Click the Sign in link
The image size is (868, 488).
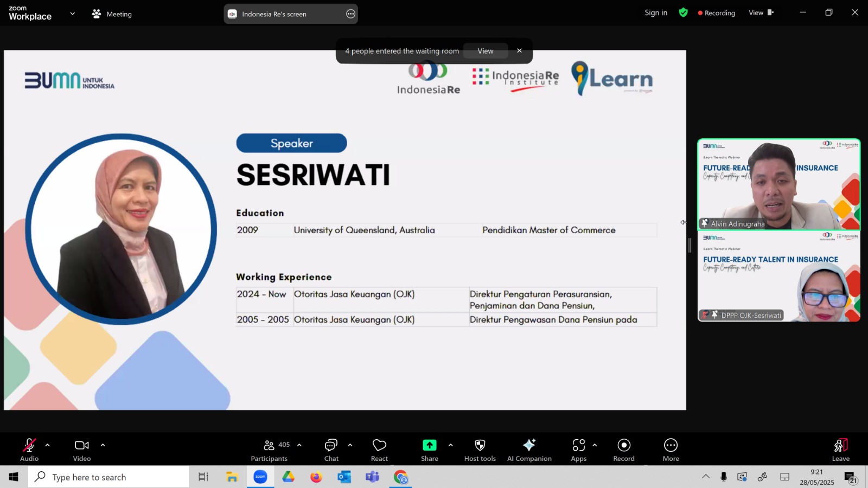(x=656, y=12)
